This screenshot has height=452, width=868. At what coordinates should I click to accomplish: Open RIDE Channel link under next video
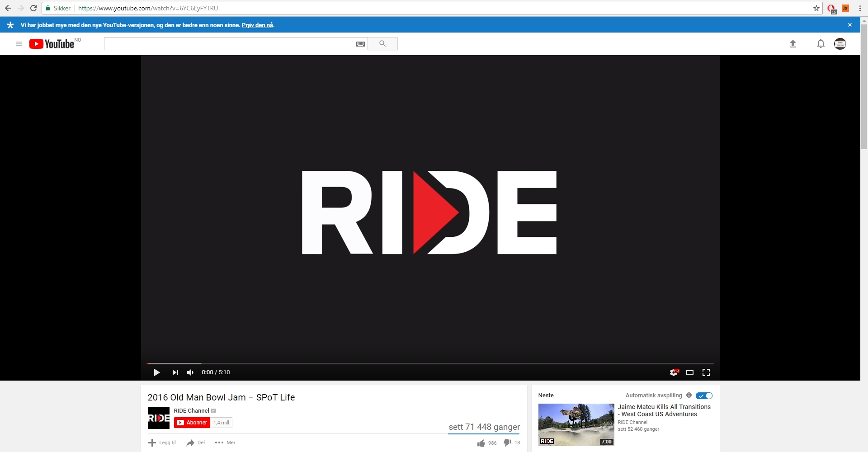pos(632,422)
